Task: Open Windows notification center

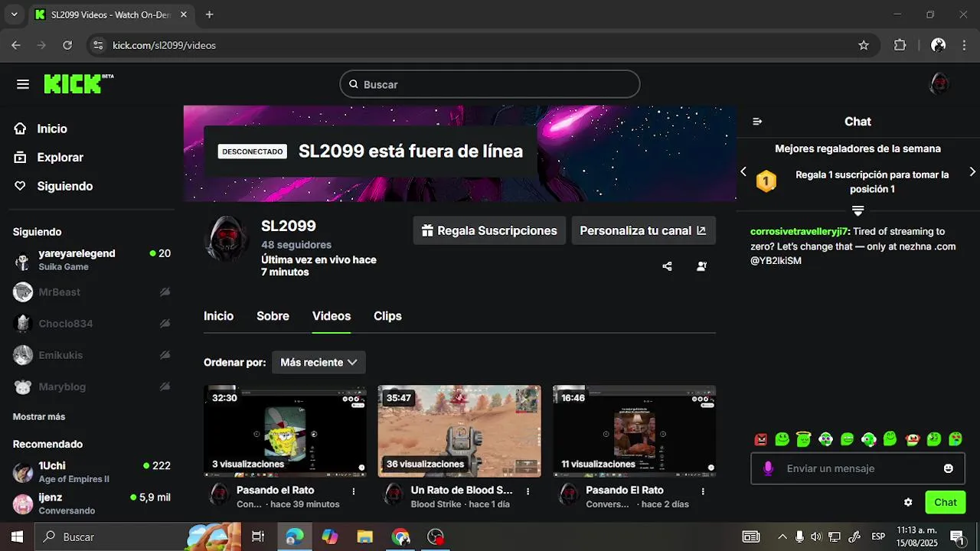Action: (957, 536)
